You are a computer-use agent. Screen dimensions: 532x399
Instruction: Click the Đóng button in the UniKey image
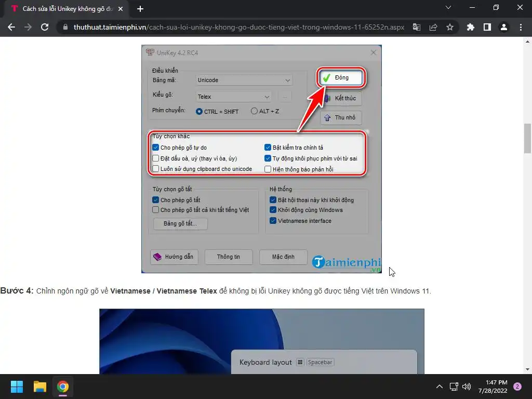point(341,78)
